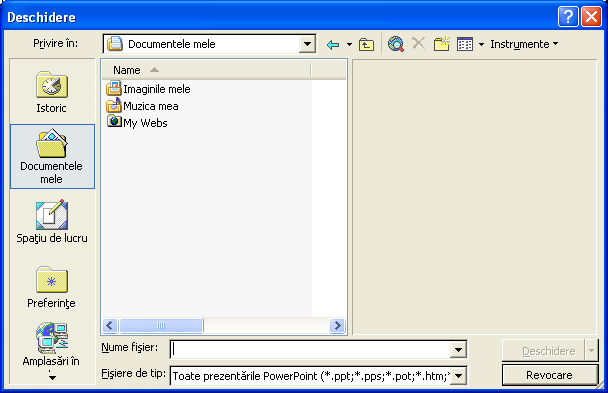Viewport: 608px width, 393px height.
Task: Expand the Views dropdown arrow
Action: click(x=481, y=44)
